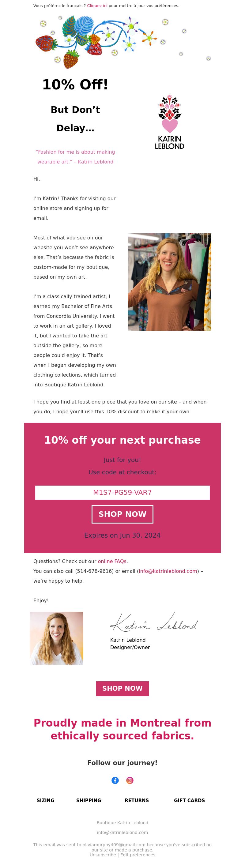Click the Edit preferences link
245x868 pixels.
138,855
